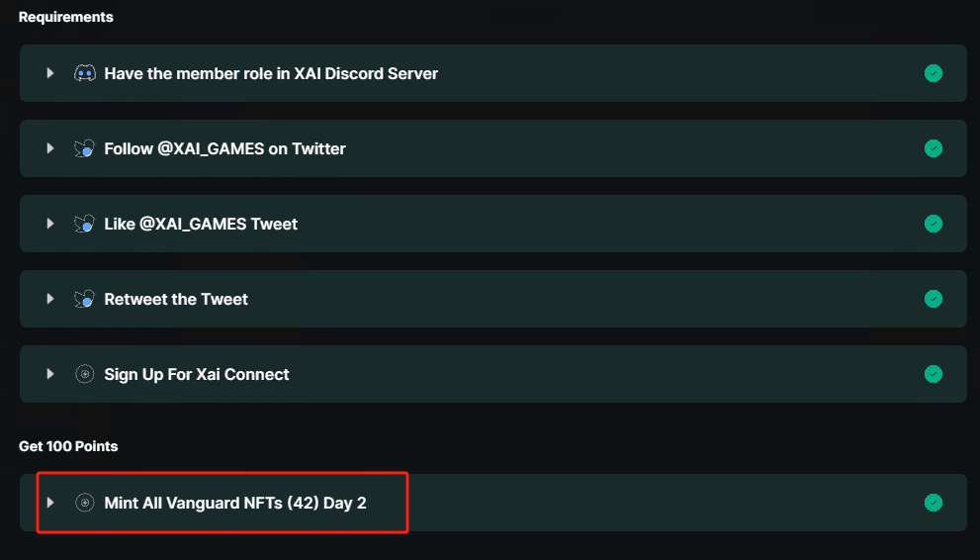The height and width of the screenshot is (560, 980).
Task: Click the Discord icon on the member role requirement
Action: (85, 73)
